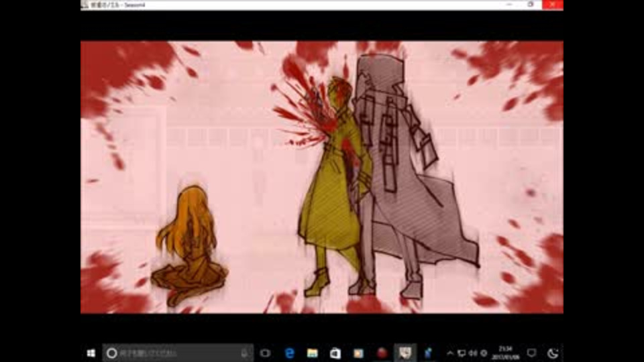Show hidden system tray icons
Image resolution: width=644 pixels, height=362 pixels.
coord(449,353)
